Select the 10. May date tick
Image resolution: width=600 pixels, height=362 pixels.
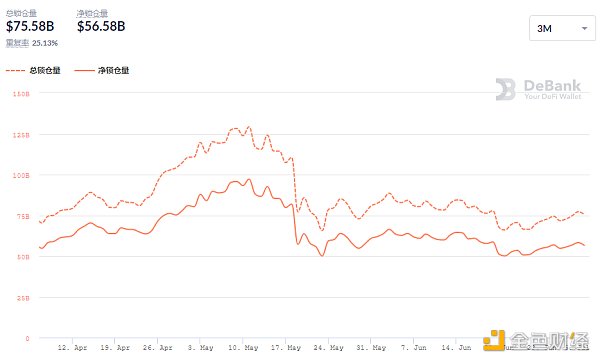243,348
